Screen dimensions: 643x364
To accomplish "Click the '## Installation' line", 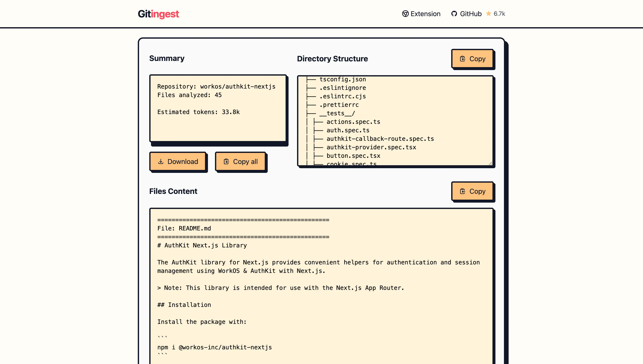I will pyautogui.click(x=184, y=305).
